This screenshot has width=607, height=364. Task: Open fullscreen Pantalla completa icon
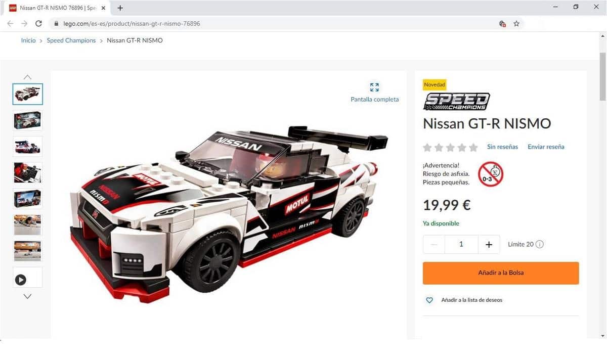(374, 87)
